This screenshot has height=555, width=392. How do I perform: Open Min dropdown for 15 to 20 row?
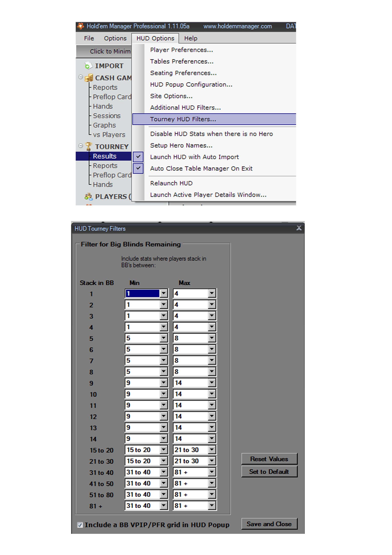[163, 450]
